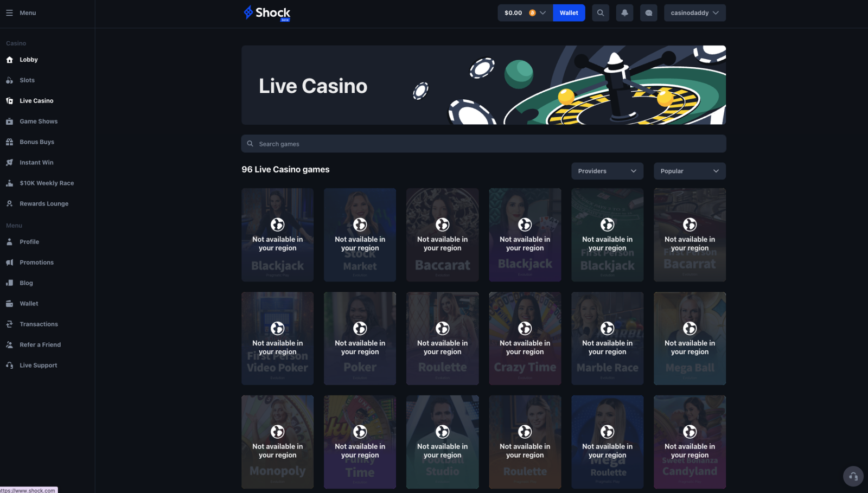Expand the Providers dropdown
868x493 pixels.
[x=607, y=171]
